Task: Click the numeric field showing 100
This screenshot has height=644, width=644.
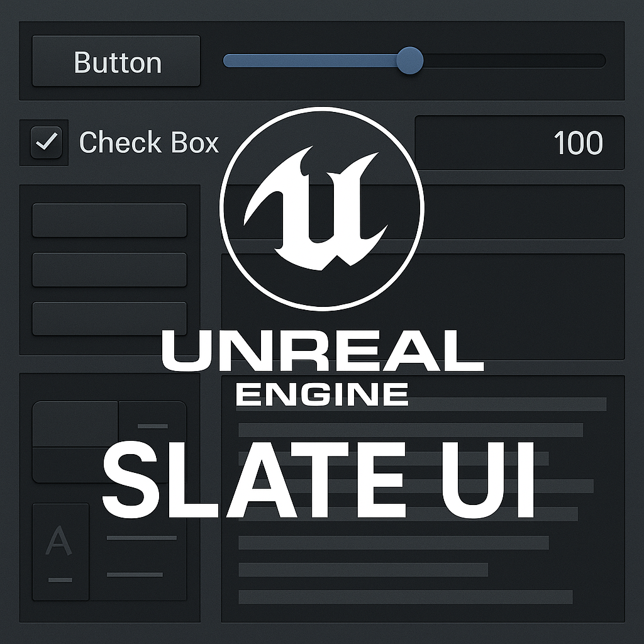Action: [x=519, y=143]
